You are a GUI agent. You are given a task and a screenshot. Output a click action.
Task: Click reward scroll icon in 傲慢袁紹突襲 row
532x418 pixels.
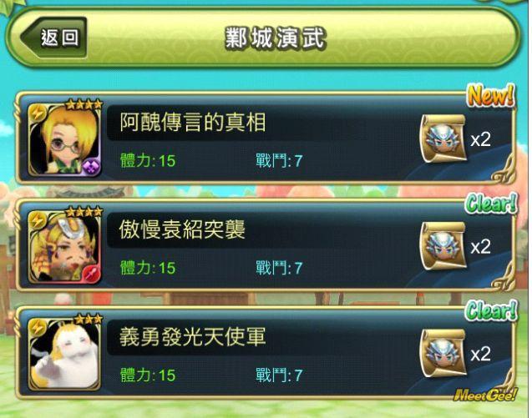coord(443,246)
